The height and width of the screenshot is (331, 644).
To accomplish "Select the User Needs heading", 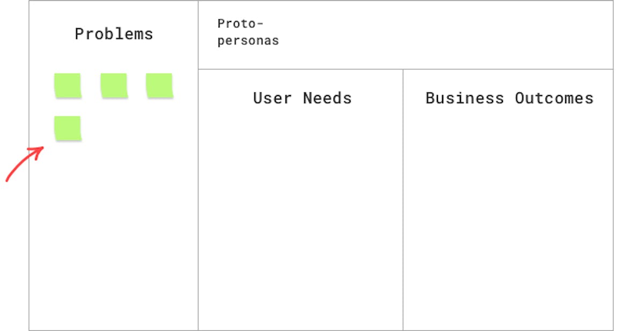I will coord(302,98).
